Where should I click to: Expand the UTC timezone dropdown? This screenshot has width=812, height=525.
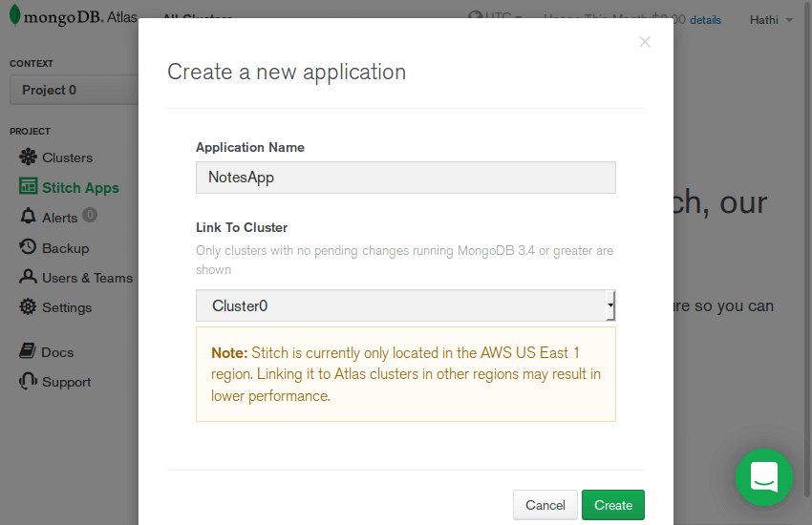[497, 18]
